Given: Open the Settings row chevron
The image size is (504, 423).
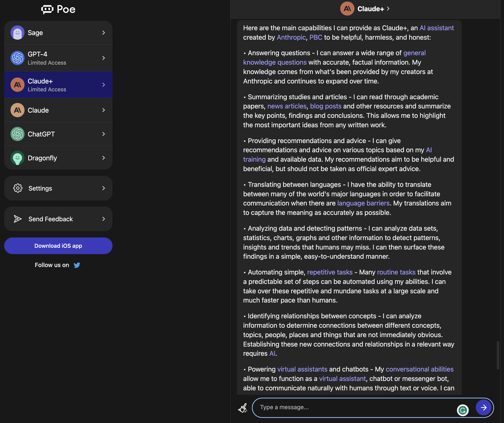Looking at the screenshot, I should tap(104, 188).
